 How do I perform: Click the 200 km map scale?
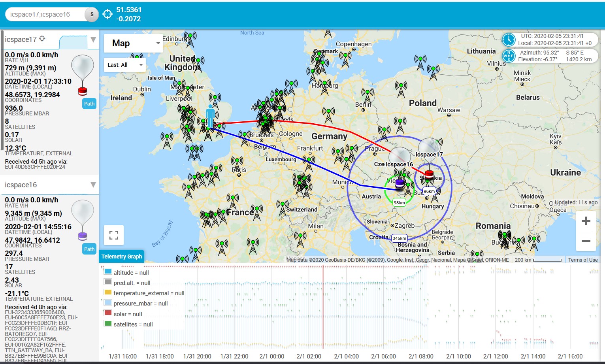(538, 260)
